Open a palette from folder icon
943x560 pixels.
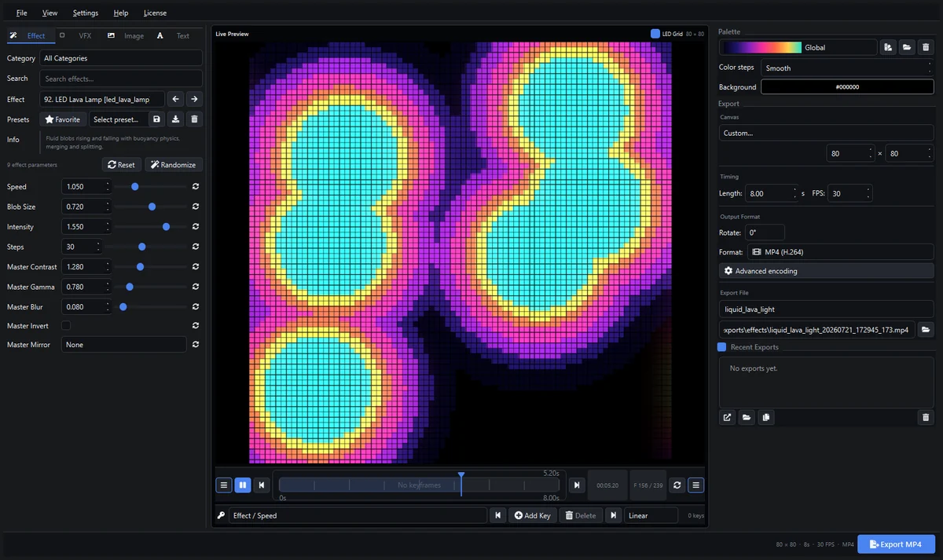(907, 47)
